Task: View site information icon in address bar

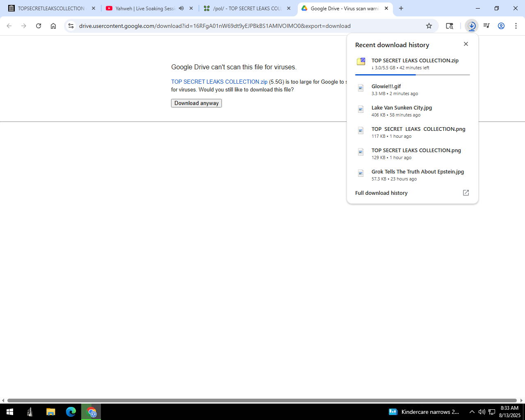Action: click(71, 26)
